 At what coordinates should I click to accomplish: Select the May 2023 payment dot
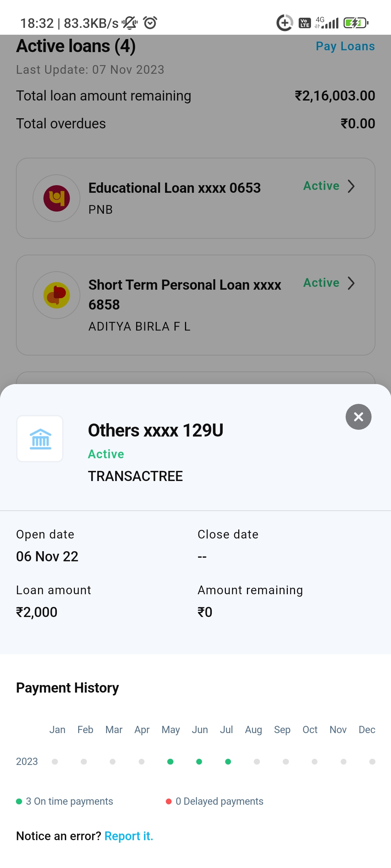point(170,762)
